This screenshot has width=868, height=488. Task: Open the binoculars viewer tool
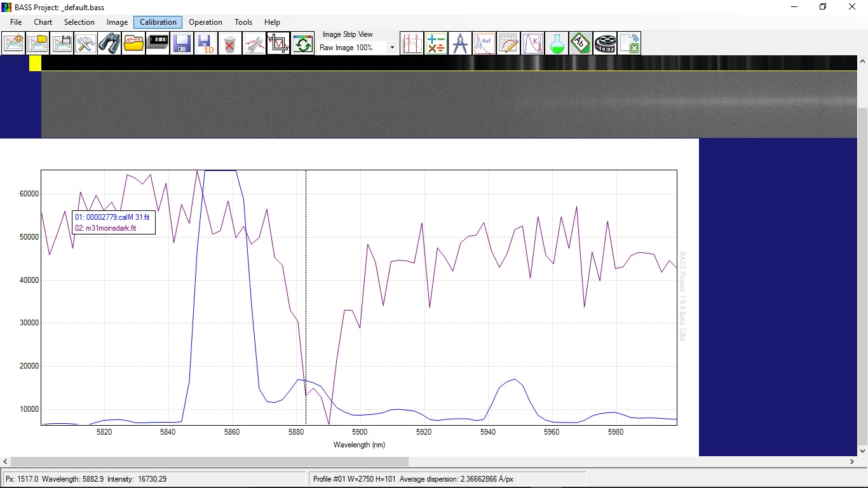109,44
